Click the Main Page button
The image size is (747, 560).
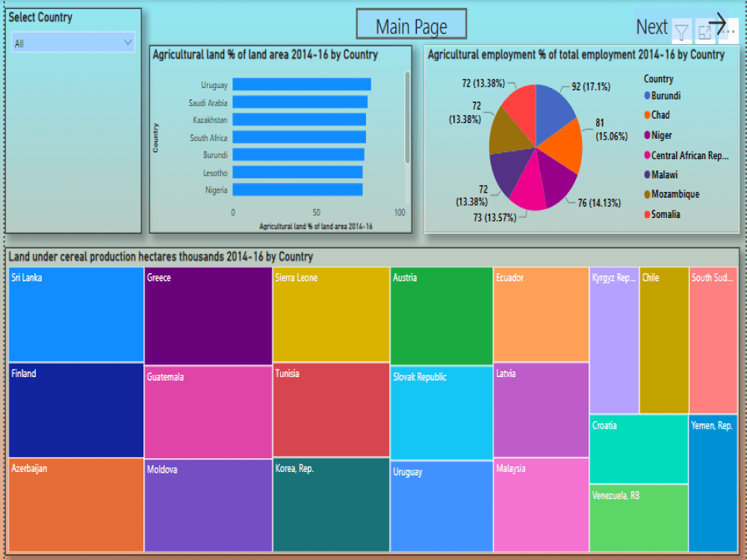point(411,25)
